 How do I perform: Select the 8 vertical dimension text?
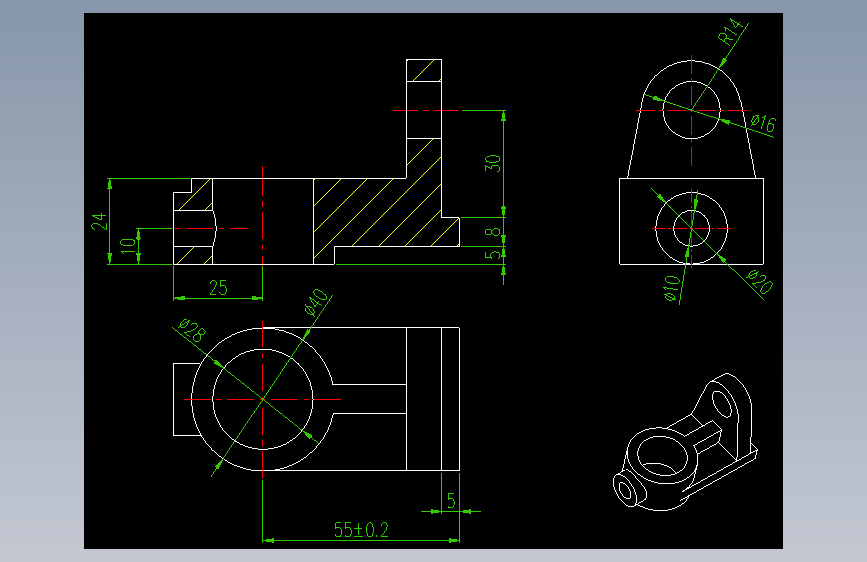click(493, 232)
